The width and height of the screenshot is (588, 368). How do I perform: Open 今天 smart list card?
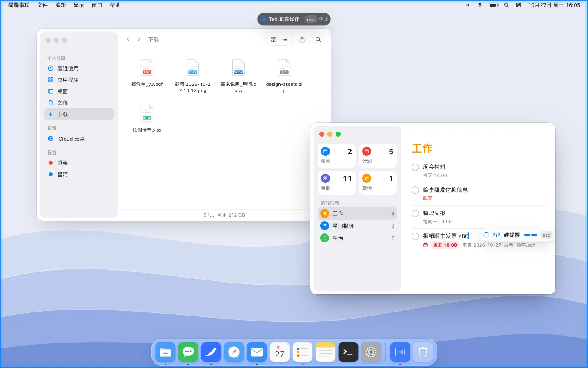[336, 156]
